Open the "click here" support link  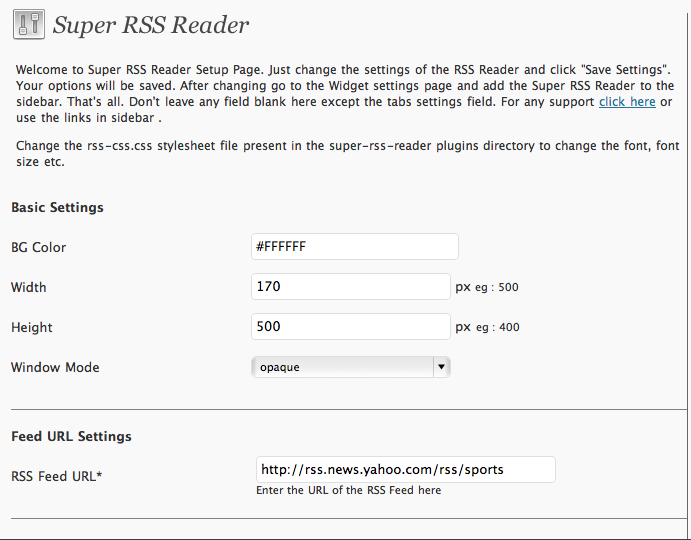click(x=627, y=102)
